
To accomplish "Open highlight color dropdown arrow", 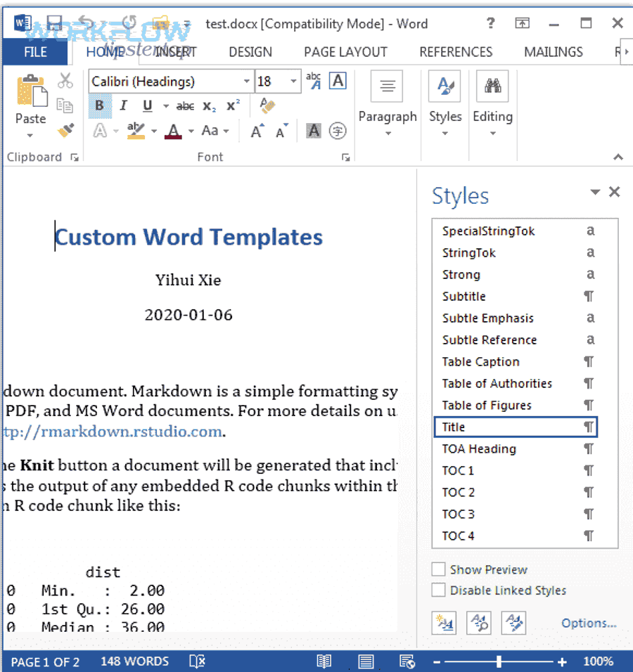I will pyautogui.click(x=153, y=131).
